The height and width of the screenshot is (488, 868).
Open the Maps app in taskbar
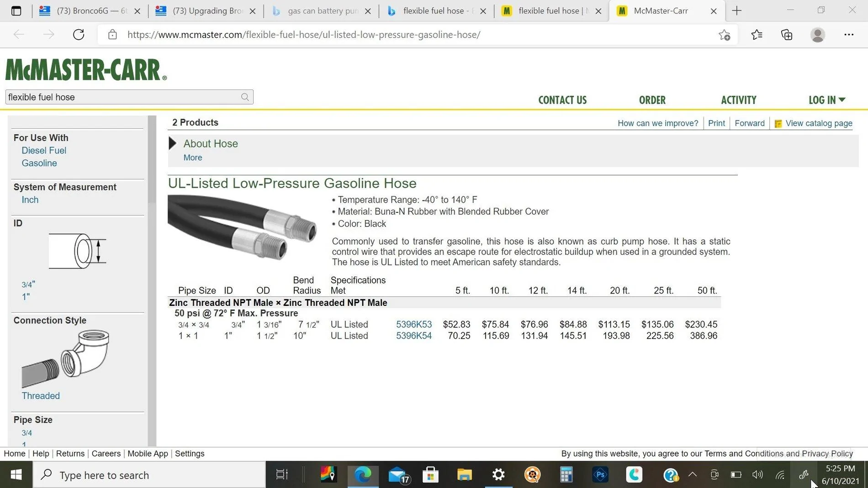328,475
